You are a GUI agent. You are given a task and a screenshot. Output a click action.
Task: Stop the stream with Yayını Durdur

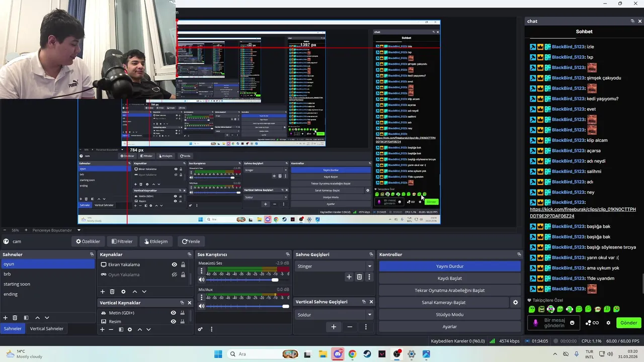[450, 266]
